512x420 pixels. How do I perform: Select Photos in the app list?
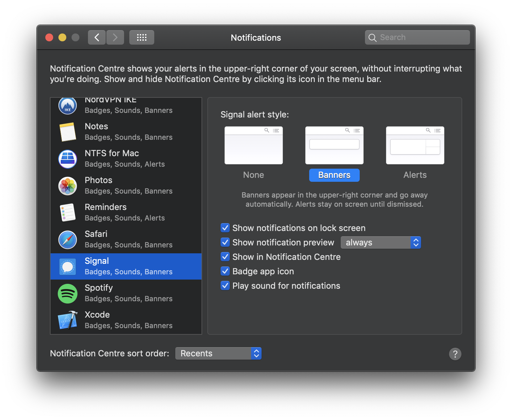pyautogui.click(x=126, y=186)
